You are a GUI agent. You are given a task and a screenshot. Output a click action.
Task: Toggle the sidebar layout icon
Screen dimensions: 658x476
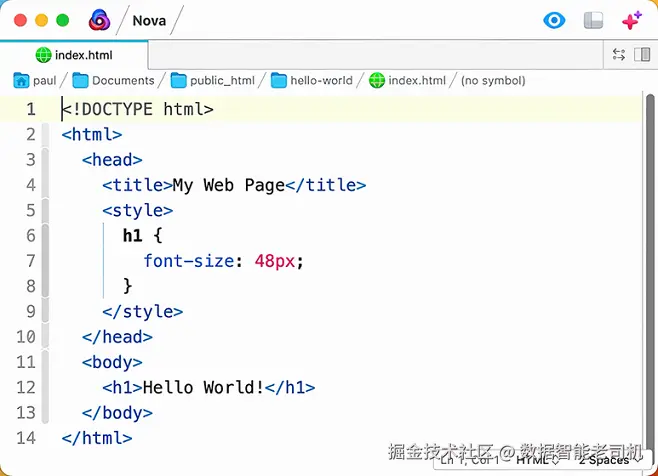pos(593,20)
